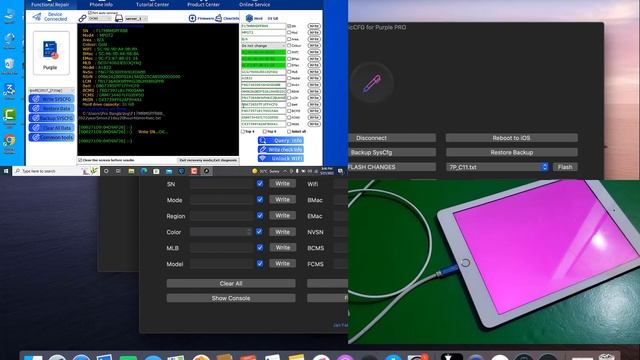Check the Top 4 checkbox

(x=243, y=131)
